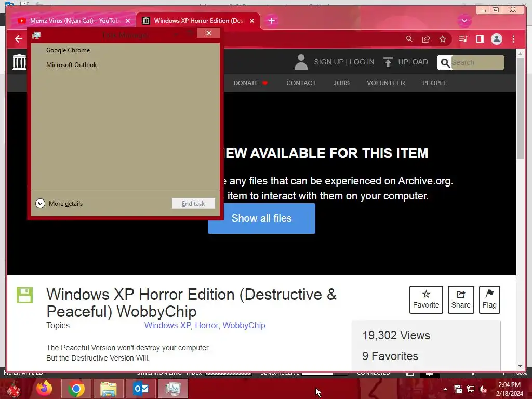Click Chrome's back arrow button
Viewport: 532px width, 399px height.
point(19,39)
